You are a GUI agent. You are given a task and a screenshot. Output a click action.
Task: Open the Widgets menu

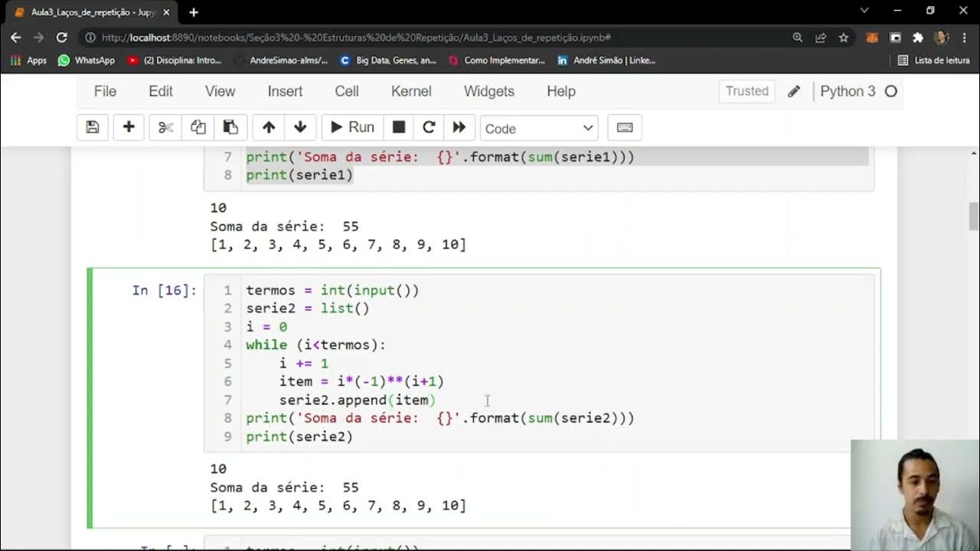(489, 91)
